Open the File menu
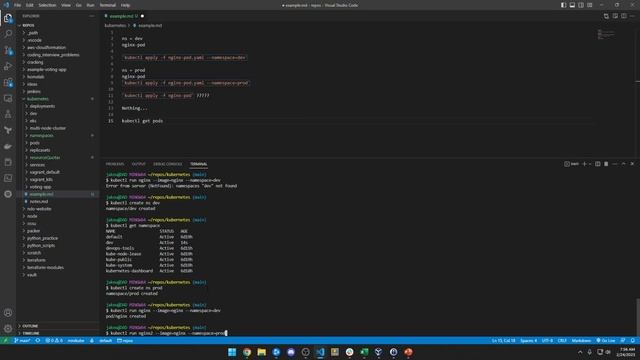640x360 pixels. click(17, 5)
